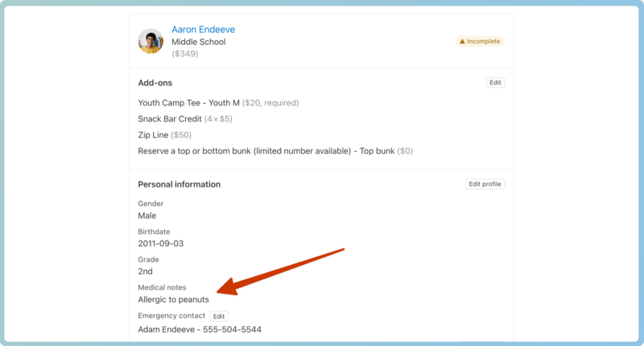Click the ($349) price text
The image size is (644, 346).
tap(184, 54)
